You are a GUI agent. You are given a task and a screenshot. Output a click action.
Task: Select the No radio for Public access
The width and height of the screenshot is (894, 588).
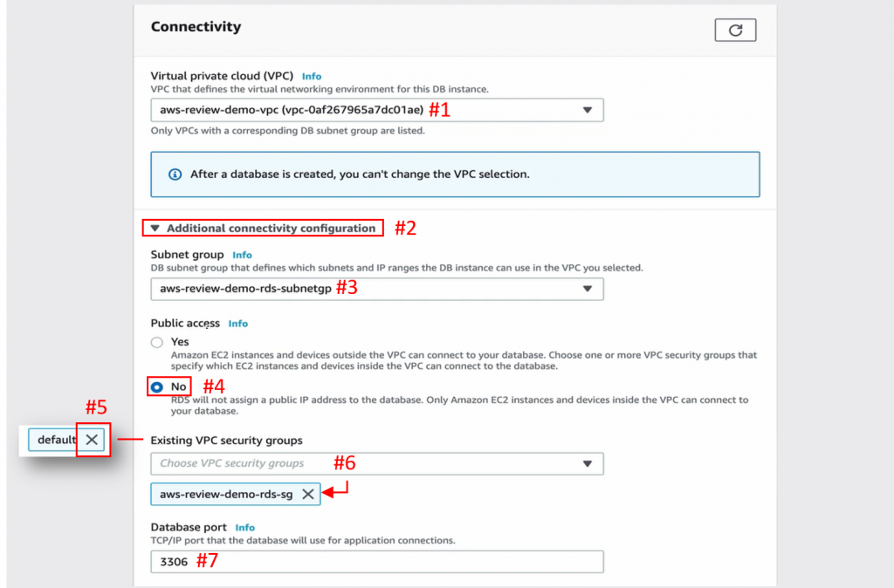pos(157,387)
